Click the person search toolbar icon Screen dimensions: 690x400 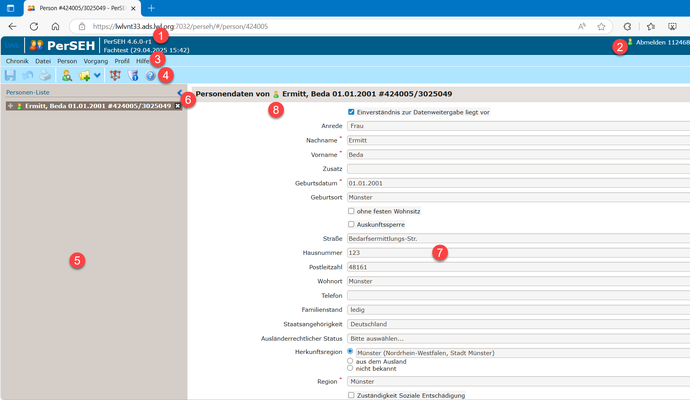(67, 75)
